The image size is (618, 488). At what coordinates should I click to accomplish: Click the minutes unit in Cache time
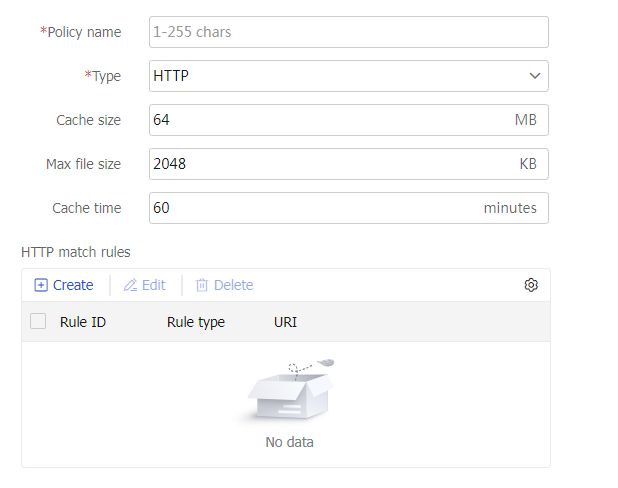pyautogui.click(x=510, y=208)
